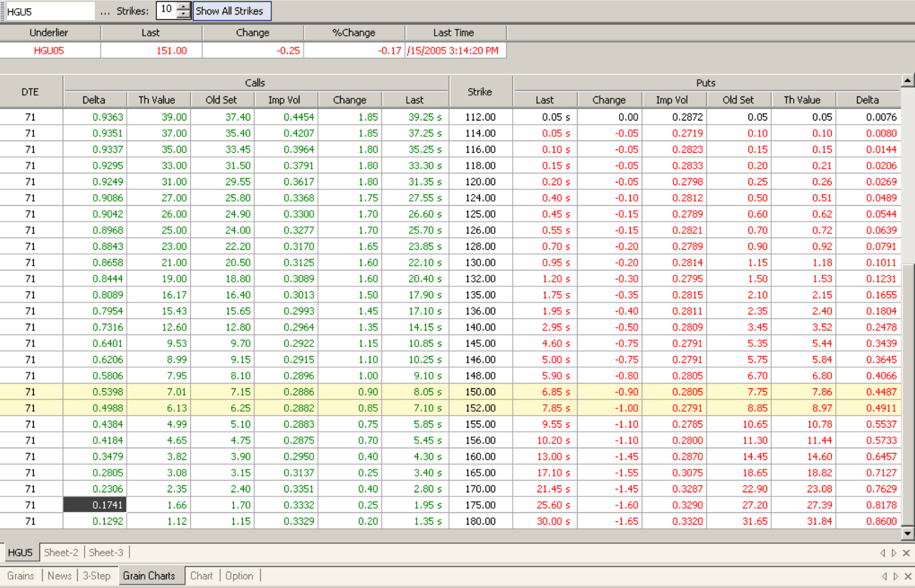Click the Underlier header cell

(50, 32)
